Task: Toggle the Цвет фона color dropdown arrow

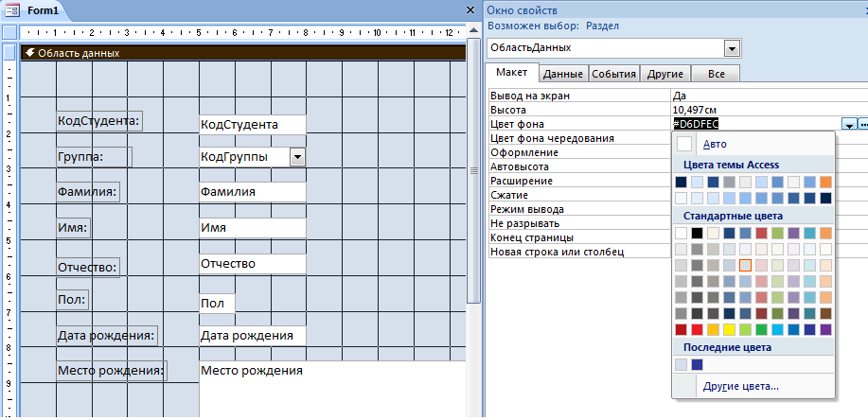Action: click(850, 125)
